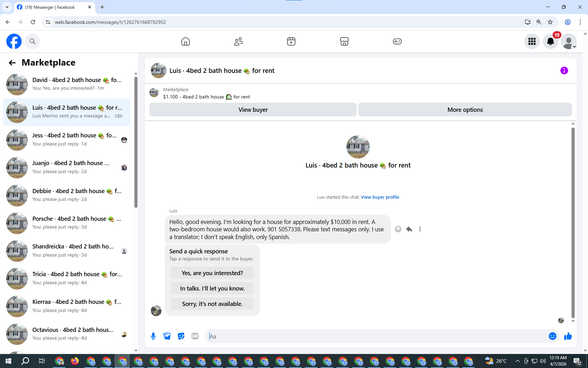This screenshot has height=368, width=588.
Task: Open David's 4bed 2 bath house chat
Action: coord(66,84)
